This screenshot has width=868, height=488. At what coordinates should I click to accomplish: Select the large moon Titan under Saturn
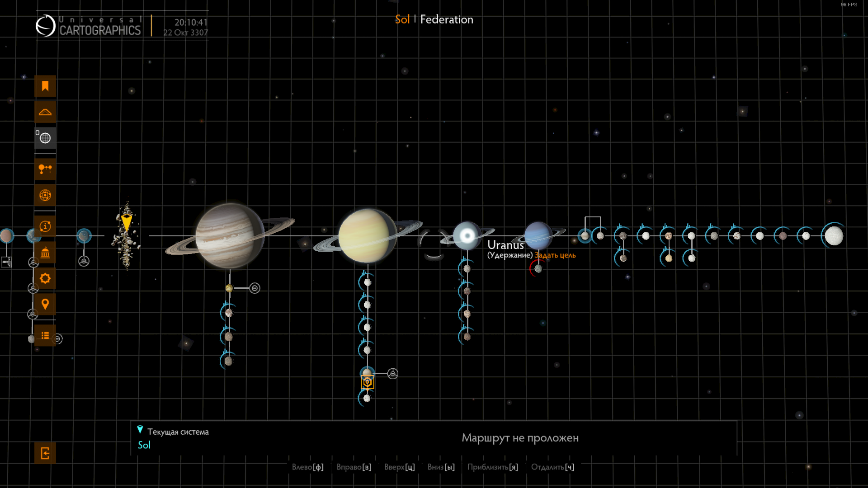[x=368, y=372]
